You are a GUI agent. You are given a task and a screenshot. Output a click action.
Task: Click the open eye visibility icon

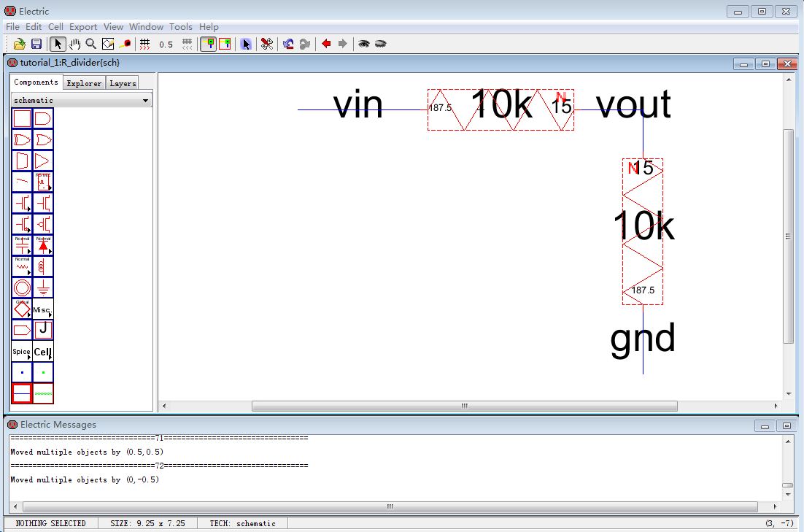point(363,44)
